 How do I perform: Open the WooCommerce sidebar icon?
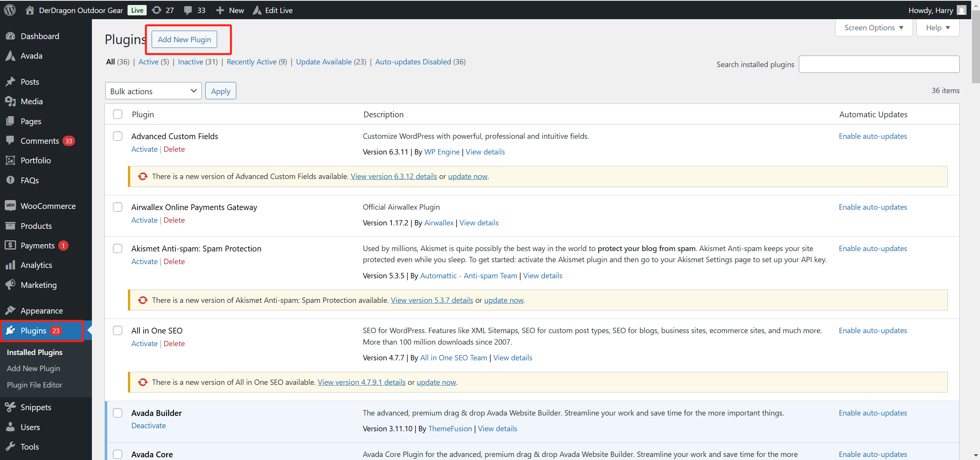pos(11,205)
